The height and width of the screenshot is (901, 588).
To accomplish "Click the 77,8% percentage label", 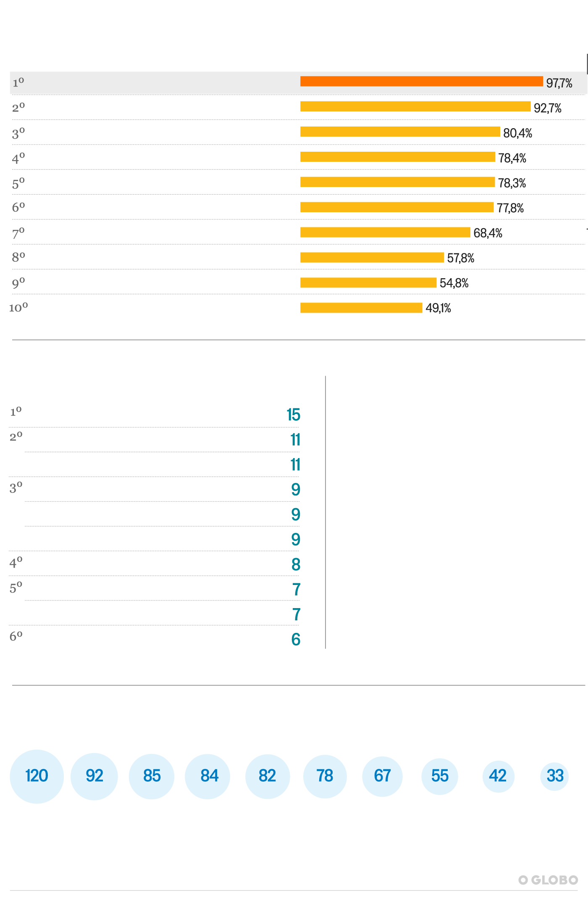I will coord(510,208).
